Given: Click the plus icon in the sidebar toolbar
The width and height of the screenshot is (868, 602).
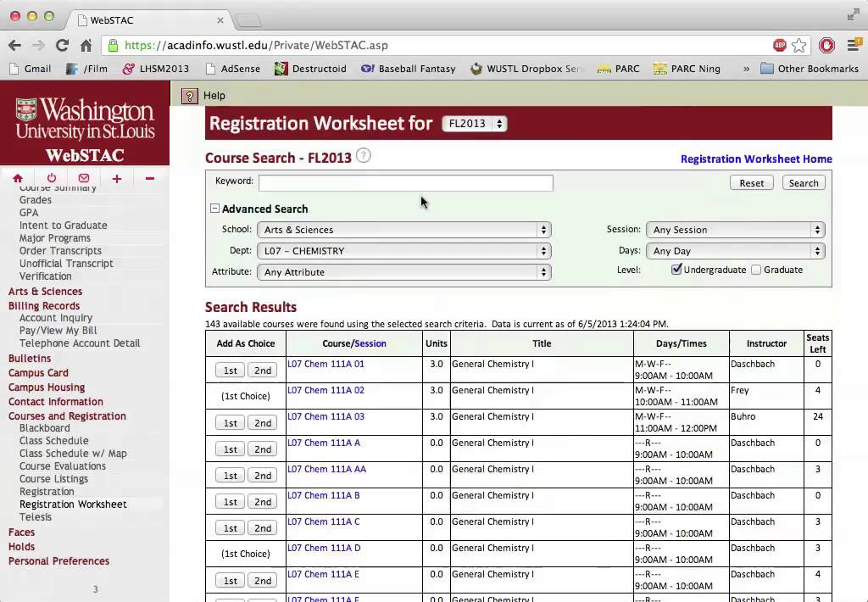Looking at the screenshot, I should coord(116,178).
